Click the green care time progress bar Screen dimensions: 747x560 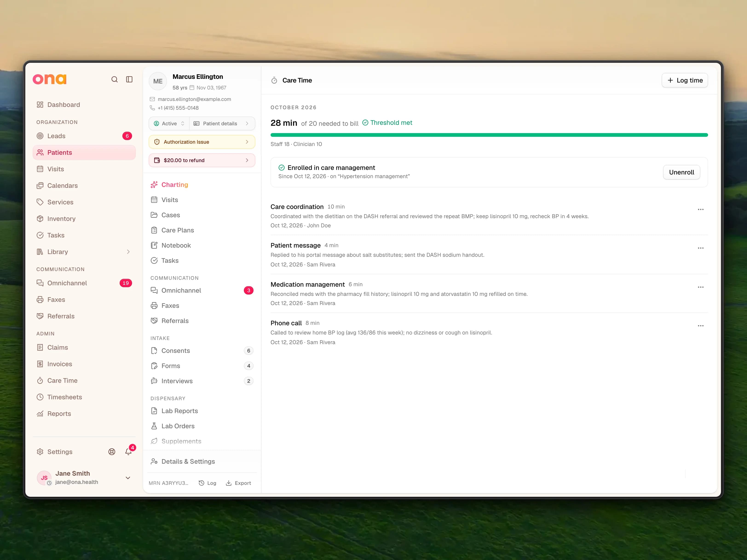(x=489, y=135)
